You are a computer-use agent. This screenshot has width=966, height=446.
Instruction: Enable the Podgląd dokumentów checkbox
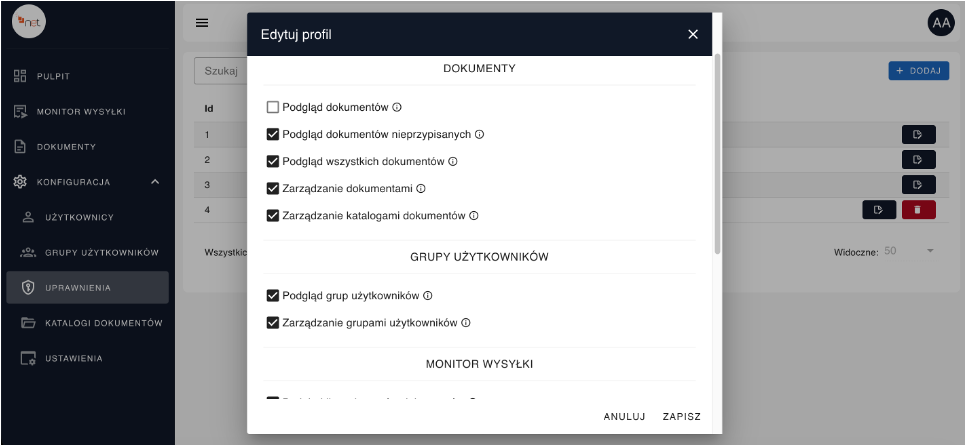coord(273,107)
